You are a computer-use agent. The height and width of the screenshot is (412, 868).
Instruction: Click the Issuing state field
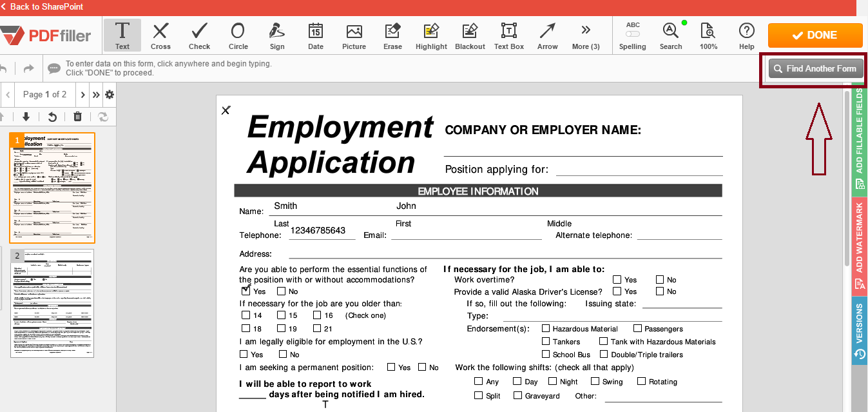tap(682, 303)
